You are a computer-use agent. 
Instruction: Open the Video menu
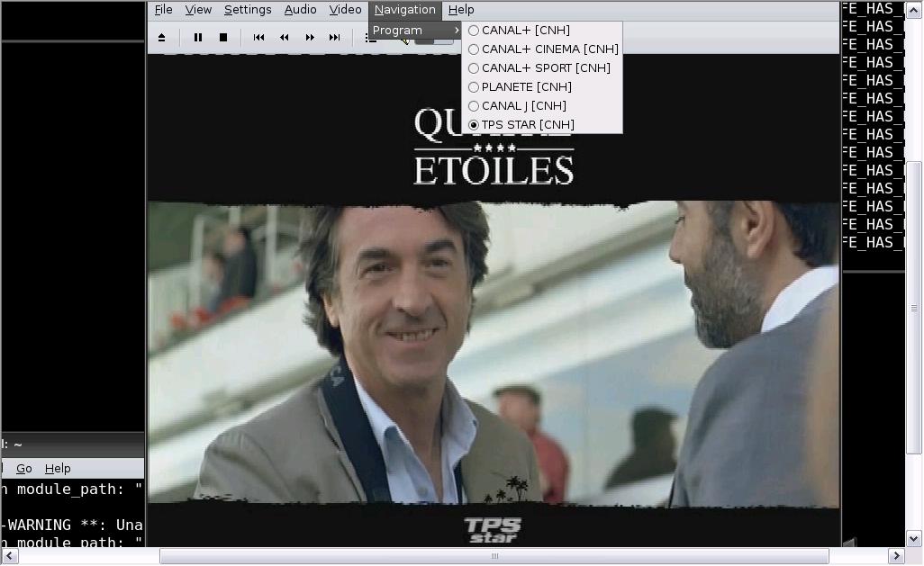pos(345,9)
